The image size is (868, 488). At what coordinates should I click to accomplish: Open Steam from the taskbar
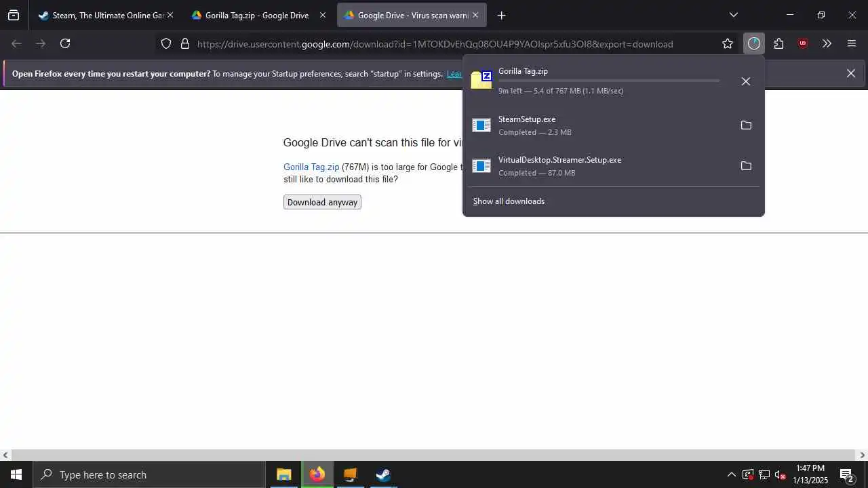tap(383, 474)
